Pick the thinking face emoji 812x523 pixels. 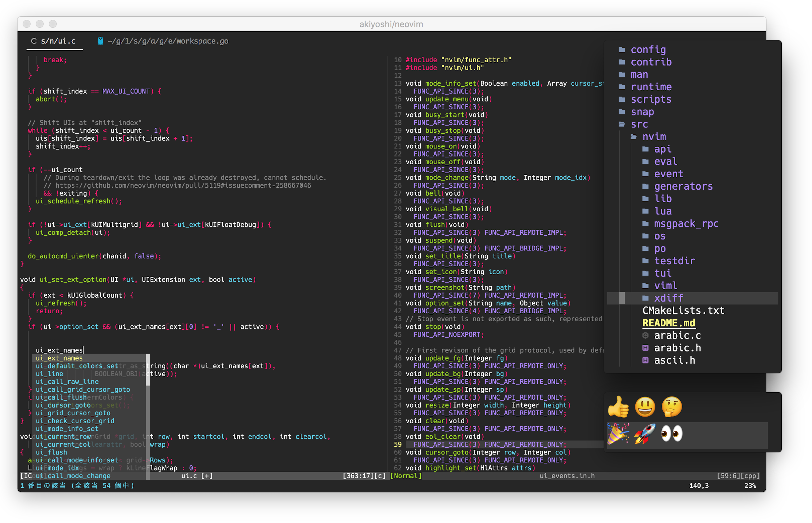click(672, 407)
